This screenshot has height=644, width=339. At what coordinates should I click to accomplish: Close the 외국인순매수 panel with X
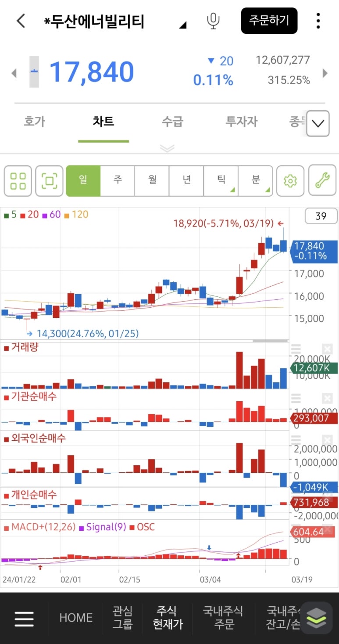(328, 440)
